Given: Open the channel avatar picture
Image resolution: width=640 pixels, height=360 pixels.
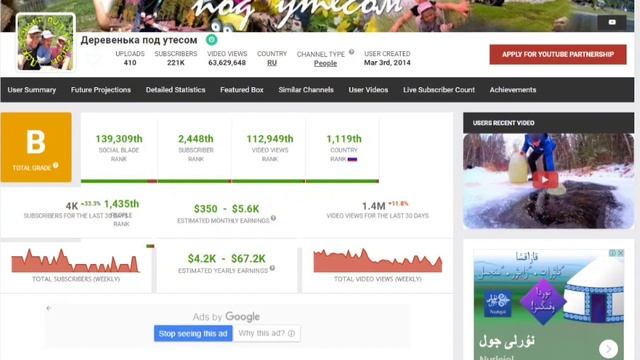Looking at the screenshot, I should pyautogui.click(x=45, y=42).
